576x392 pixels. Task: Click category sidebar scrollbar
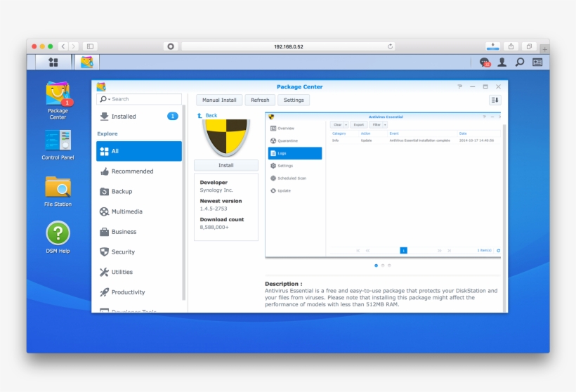tap(183, 203)
